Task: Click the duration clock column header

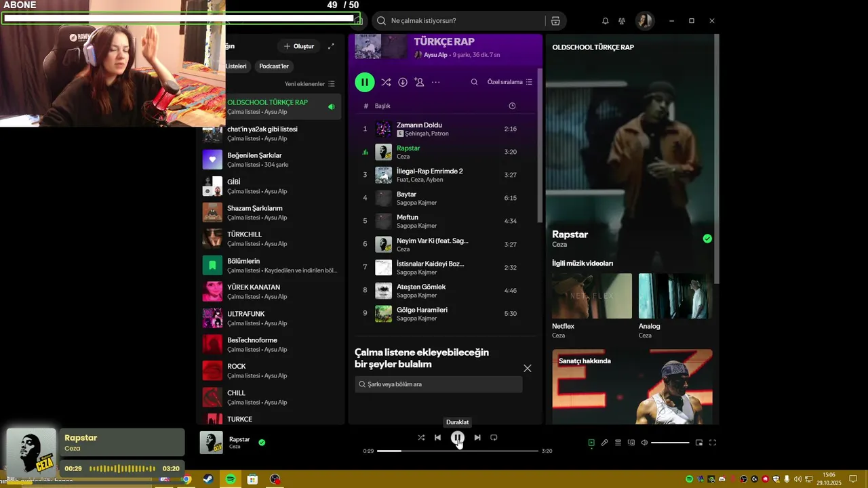Action: (512, 106)
